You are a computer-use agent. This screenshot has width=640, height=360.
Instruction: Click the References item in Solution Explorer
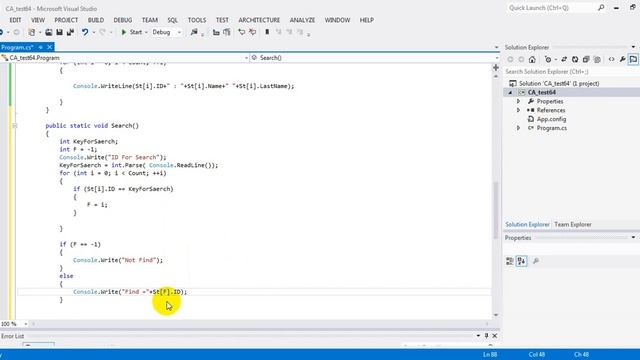[551, 110]
